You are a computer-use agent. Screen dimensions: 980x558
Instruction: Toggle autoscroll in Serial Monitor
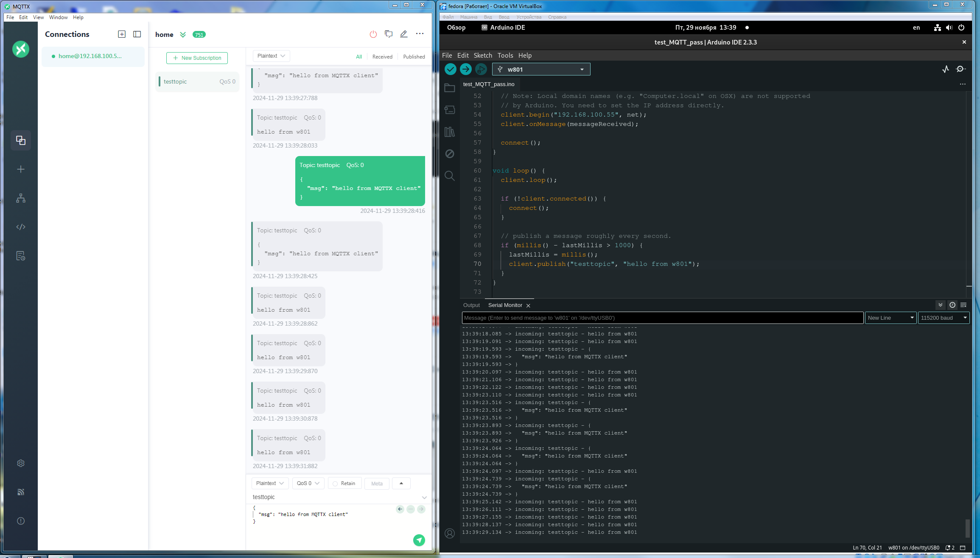click(x=941, y=305)
